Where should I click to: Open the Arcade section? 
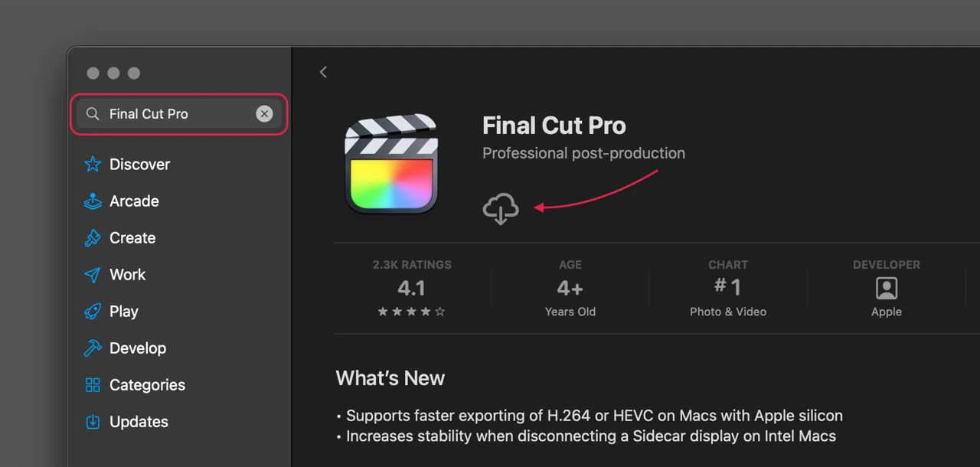coord(134,201)
